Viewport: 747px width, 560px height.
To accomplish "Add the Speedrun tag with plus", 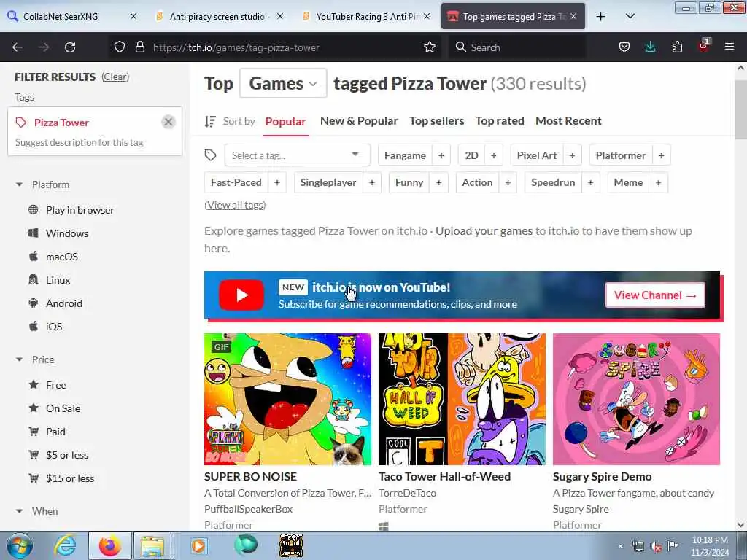I will 590,182.
